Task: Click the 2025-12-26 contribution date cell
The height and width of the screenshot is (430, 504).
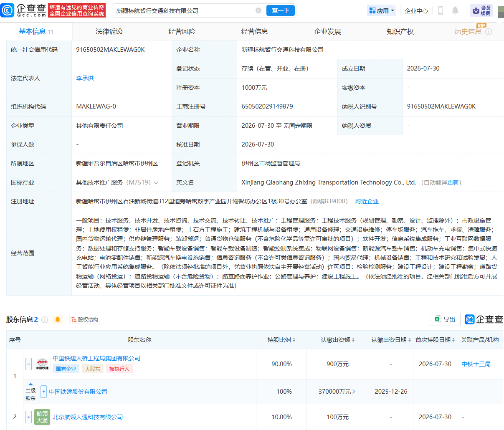Action: click(x=391, y=392)
